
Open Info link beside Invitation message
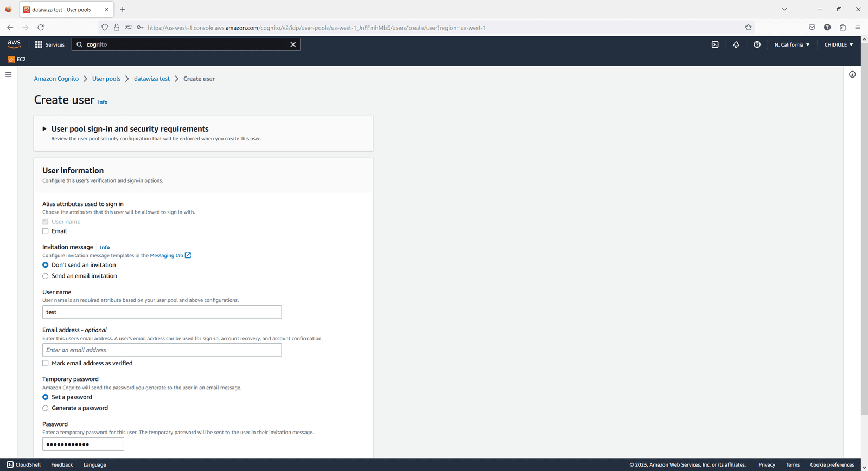pos(105,247)
